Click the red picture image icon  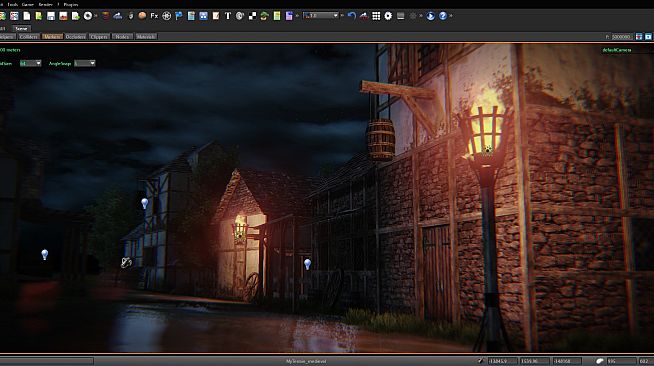click(63, 16)
